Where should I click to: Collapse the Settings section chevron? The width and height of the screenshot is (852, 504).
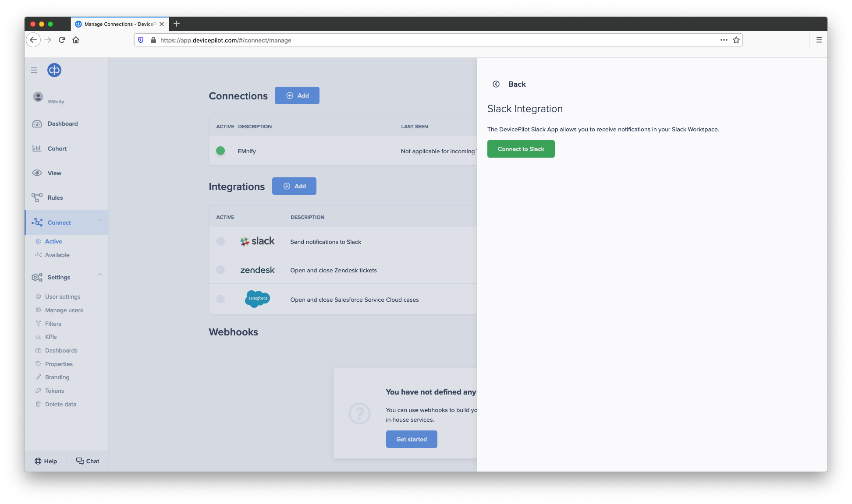pos(100,275)
